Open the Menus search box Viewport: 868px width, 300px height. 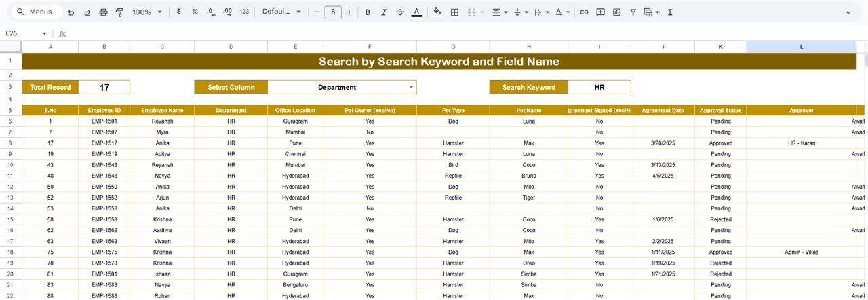pos(38,12)
